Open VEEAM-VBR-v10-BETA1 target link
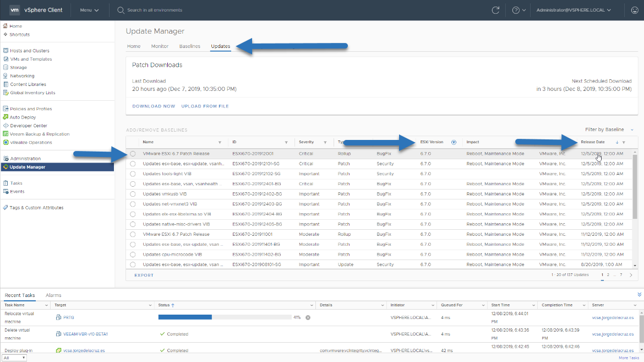644x362 pixels. 85,334
